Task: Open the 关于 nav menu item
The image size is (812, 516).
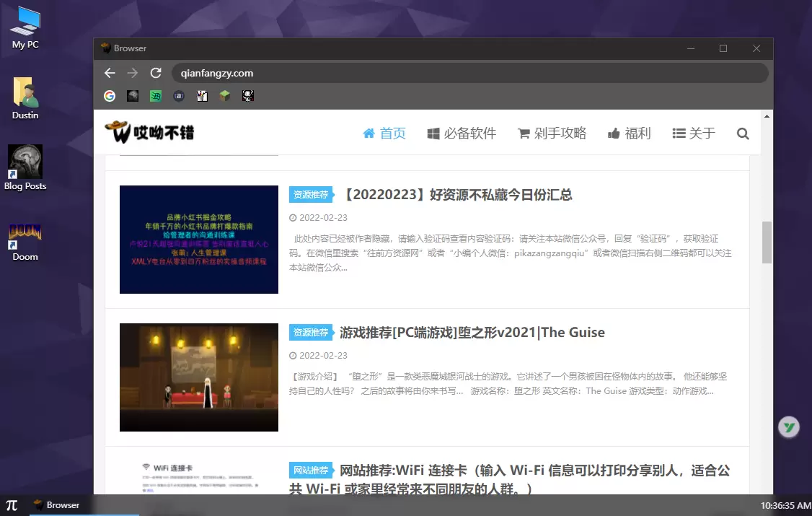Action: pyautogui.click(x=694, y=134)
